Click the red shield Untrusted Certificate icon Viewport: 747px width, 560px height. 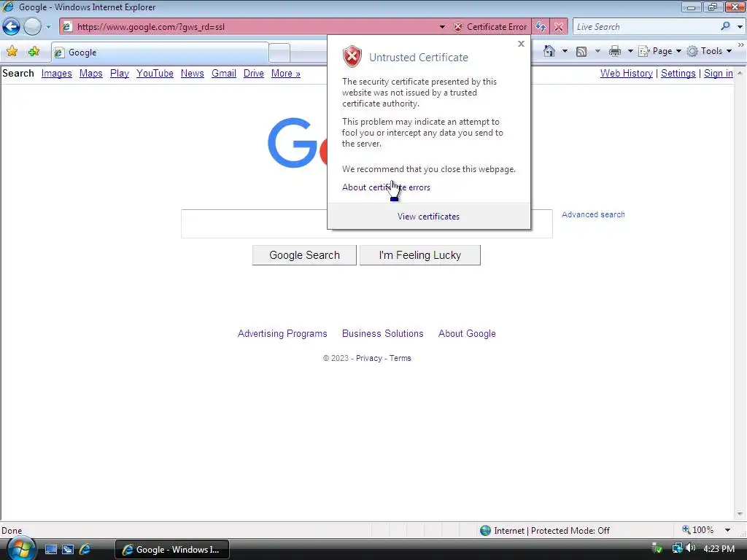352,57
